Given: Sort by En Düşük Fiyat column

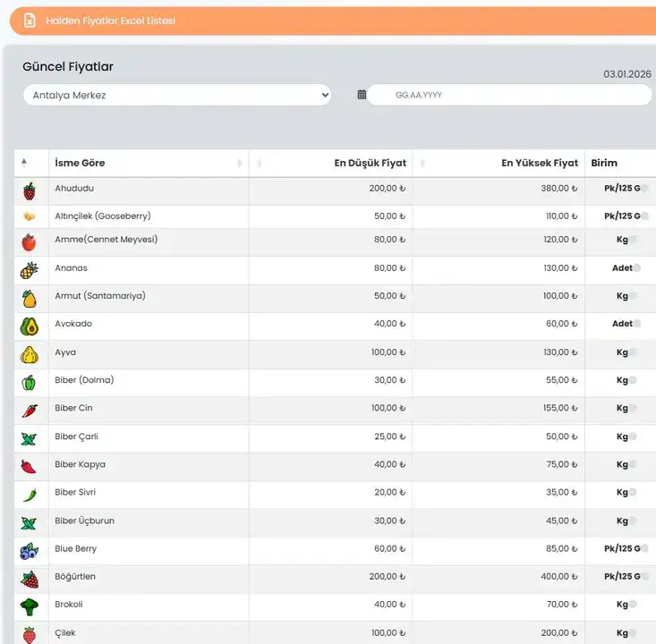Looking at the screenshot, I should [370, 163].
